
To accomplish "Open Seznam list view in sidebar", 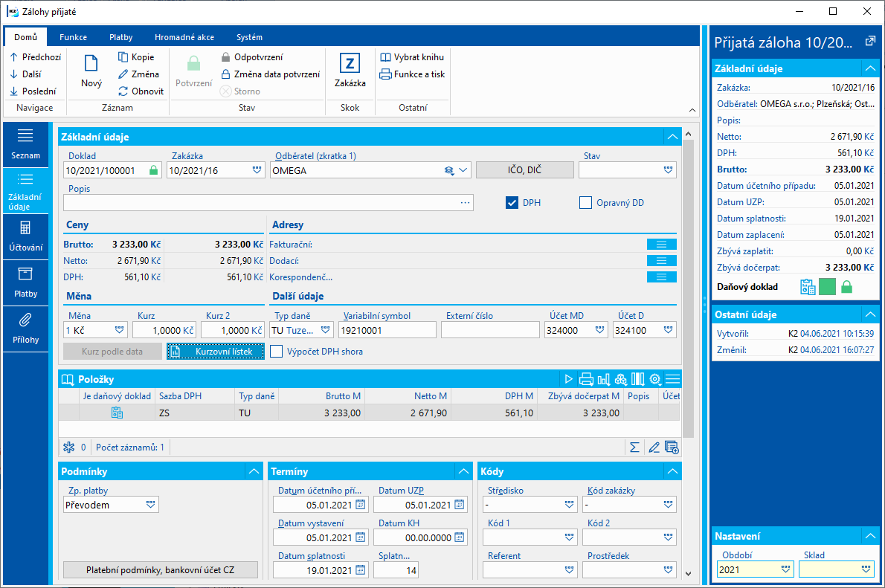I will coord(25,144).
